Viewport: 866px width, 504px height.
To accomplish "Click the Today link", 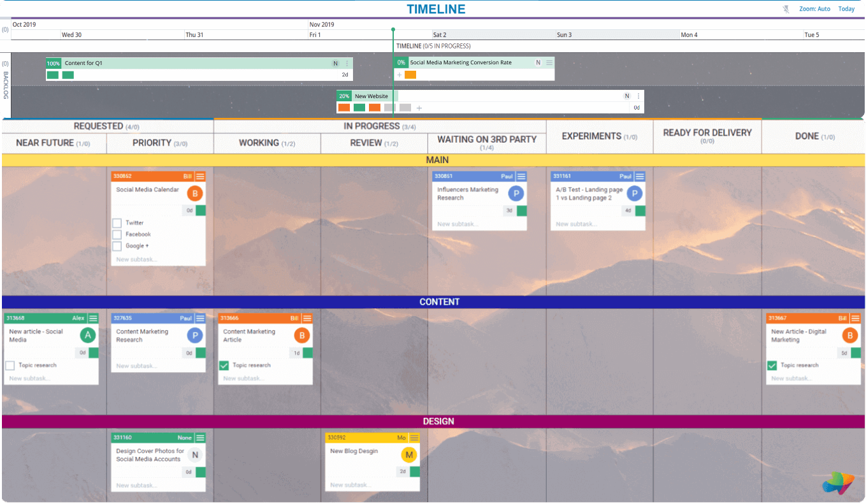I will tap(846, 8).
